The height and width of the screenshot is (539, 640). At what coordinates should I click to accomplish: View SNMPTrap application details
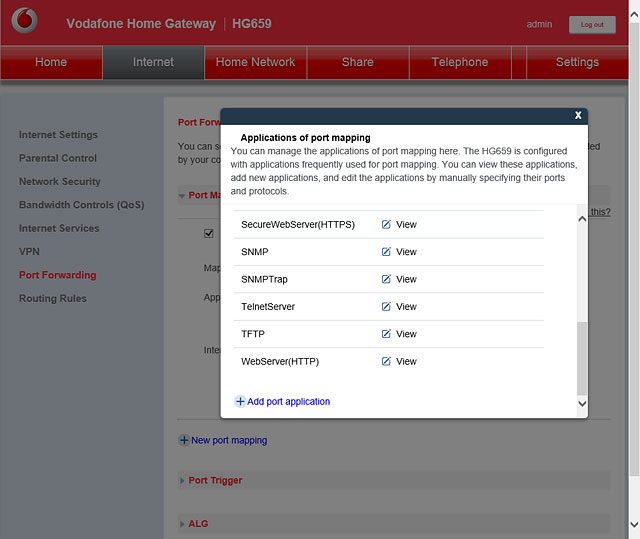406,279
